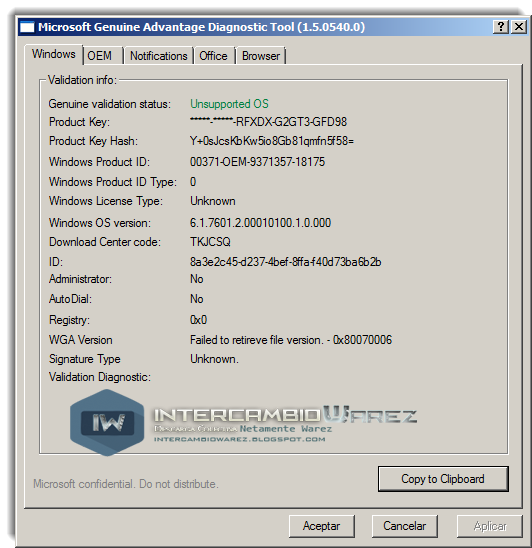
Task: Switch to the Windows tab
Action: pos(53,54)
